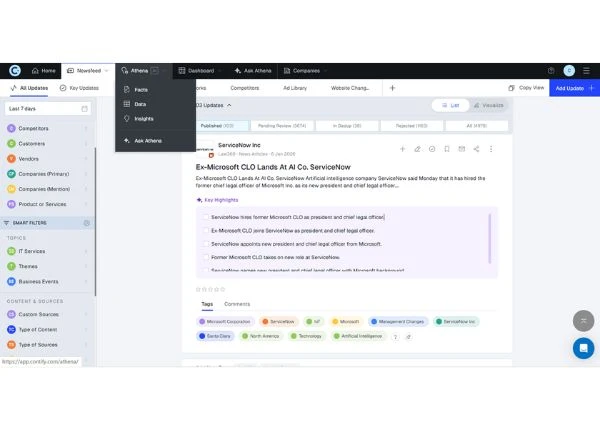Expand the Companies dropdown arrow
Viewport: 600px width, 430px height.
point(326,71)
